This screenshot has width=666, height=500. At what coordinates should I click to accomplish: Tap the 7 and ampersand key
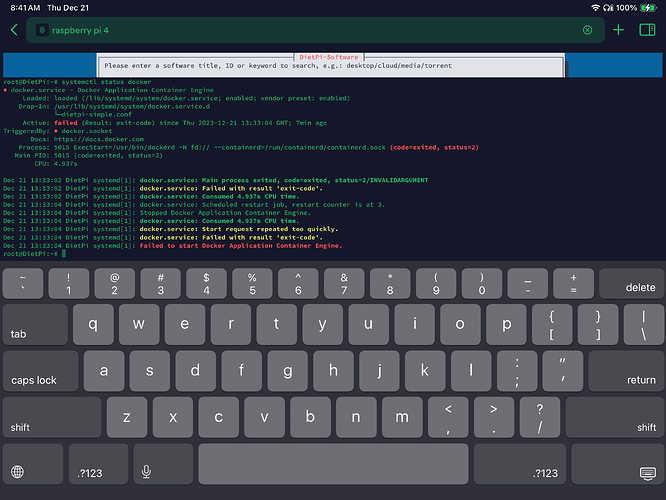(344, 284)
